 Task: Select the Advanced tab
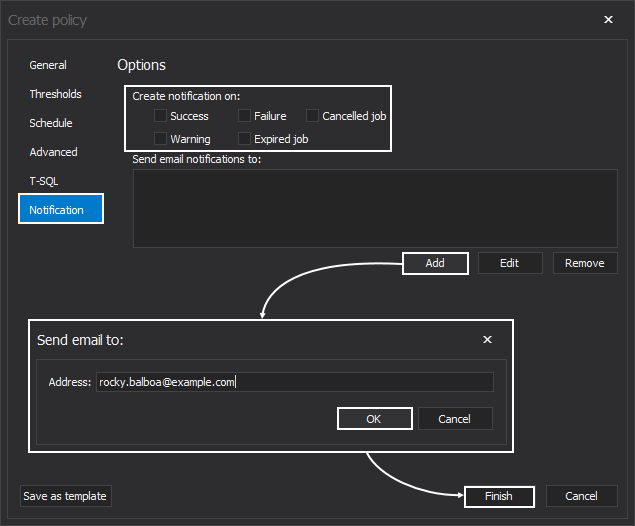coord(53,152)
